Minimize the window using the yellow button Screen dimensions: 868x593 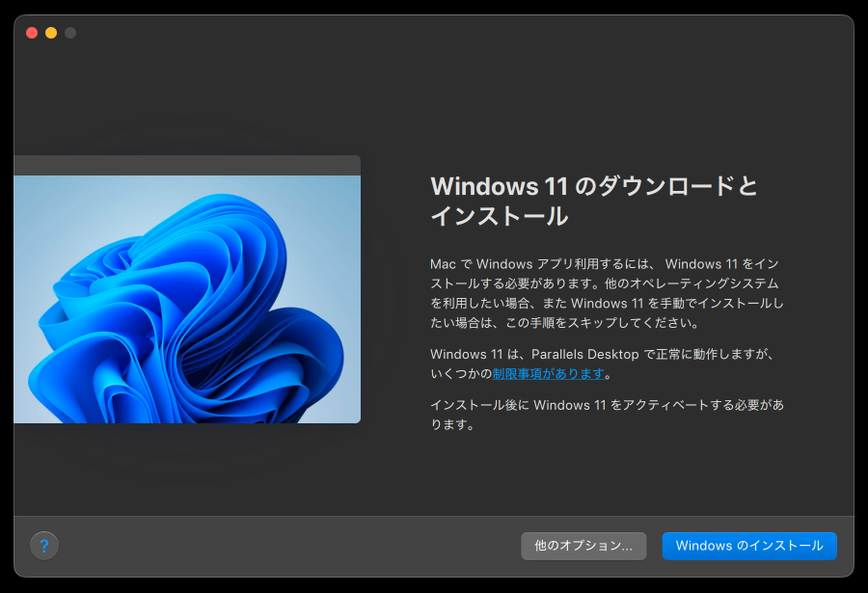[x=50, y=32]
